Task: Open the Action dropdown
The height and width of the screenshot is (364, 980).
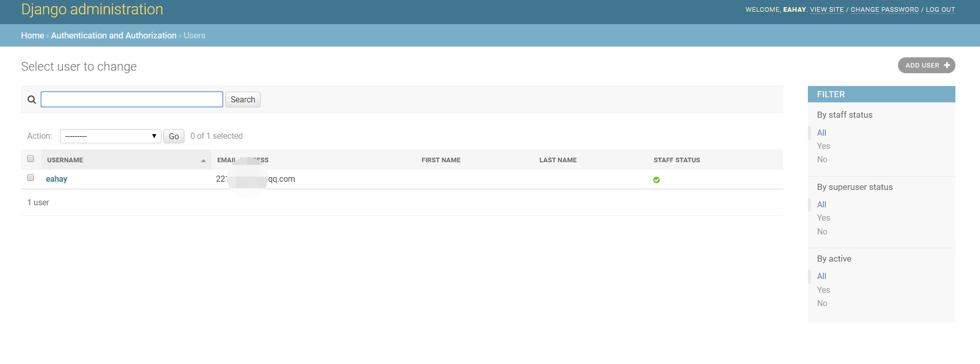Action: pos(111,136)
